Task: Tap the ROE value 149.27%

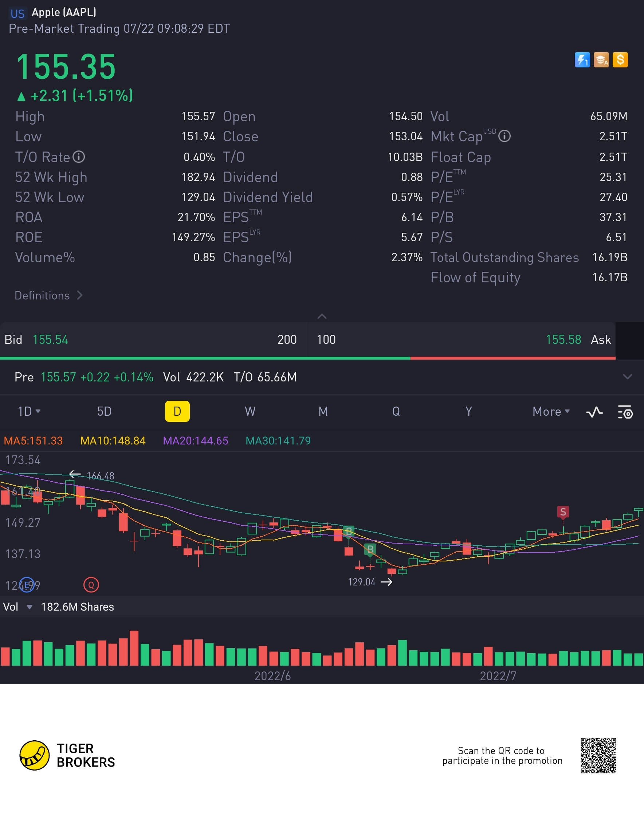Action: point(193,238)
